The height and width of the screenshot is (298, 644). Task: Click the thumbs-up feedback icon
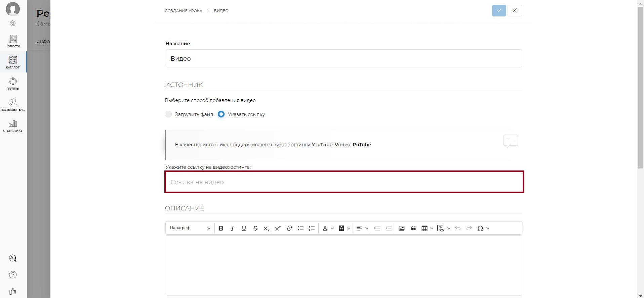tap(13, 291)
